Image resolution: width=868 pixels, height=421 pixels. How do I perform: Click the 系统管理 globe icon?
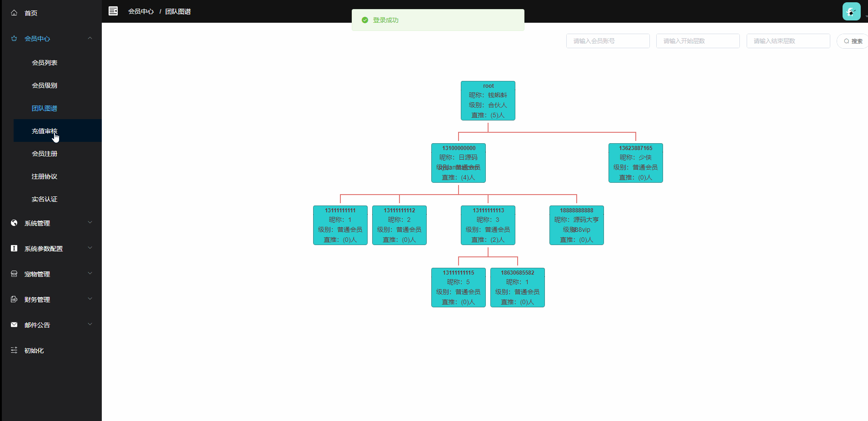point(14,223)
